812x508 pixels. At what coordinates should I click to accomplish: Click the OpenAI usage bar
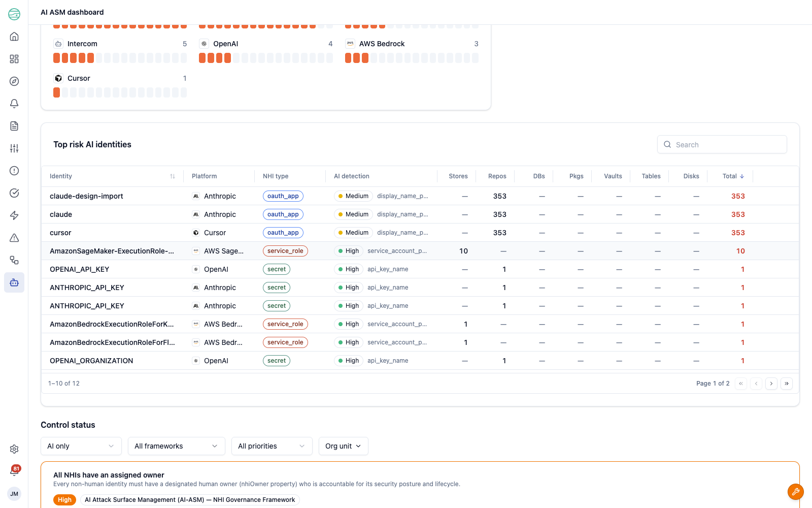pos(266,58)
